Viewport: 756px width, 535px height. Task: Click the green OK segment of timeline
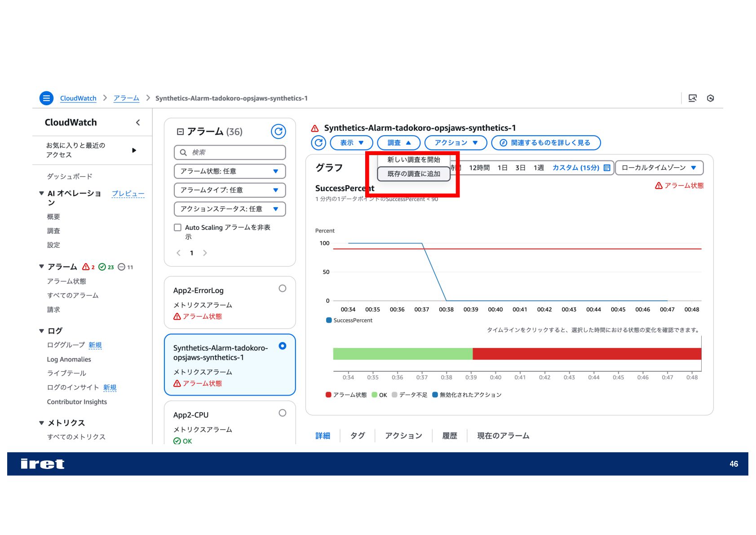coord(402,354)
